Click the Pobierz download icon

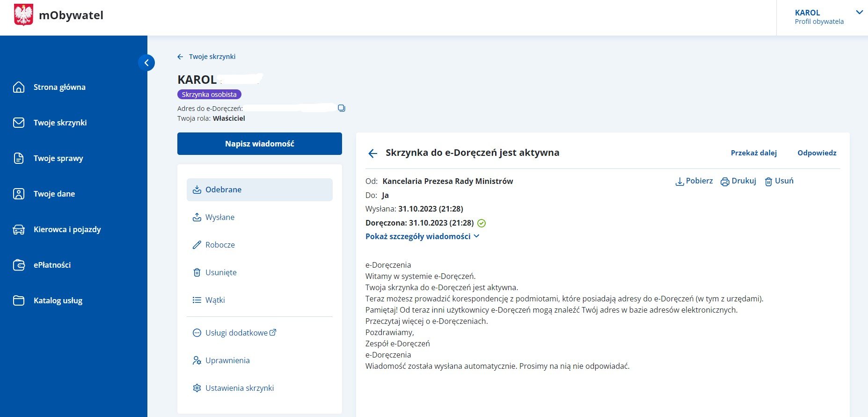pyautogui.click(x=679, y=182)
